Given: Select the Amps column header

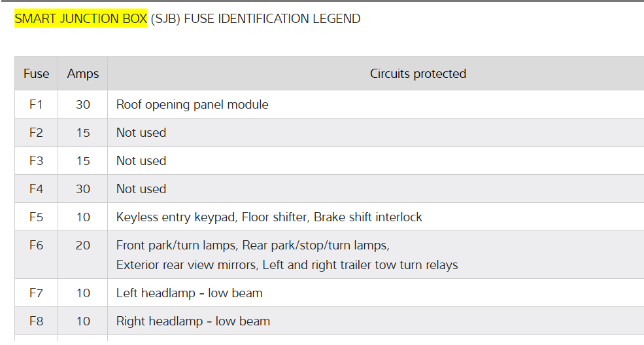Looking at the screenshot, I should pos(83,73).
